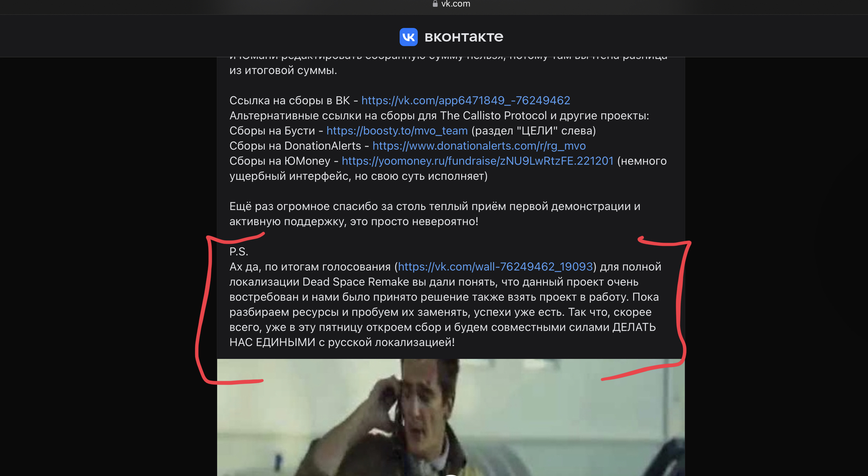Open the donationalerts.com/r/rg_mvo link
The image size is (868, 476).
tap(479, 146)
